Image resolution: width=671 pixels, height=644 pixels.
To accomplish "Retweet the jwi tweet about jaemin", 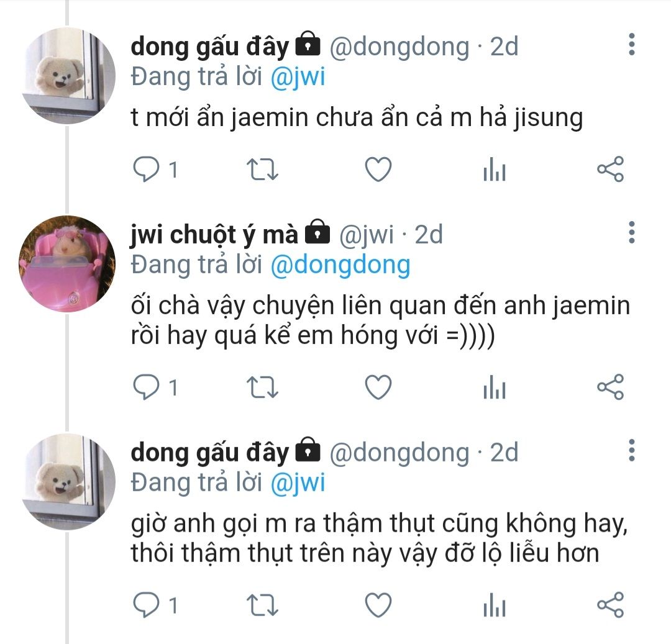I will (x=263, y=388).
